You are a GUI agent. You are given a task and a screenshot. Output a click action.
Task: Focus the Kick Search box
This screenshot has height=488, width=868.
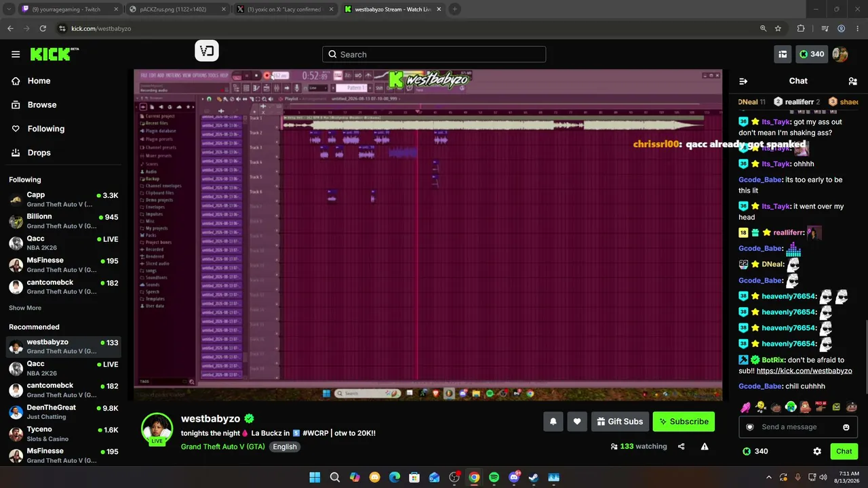(434, 54)
